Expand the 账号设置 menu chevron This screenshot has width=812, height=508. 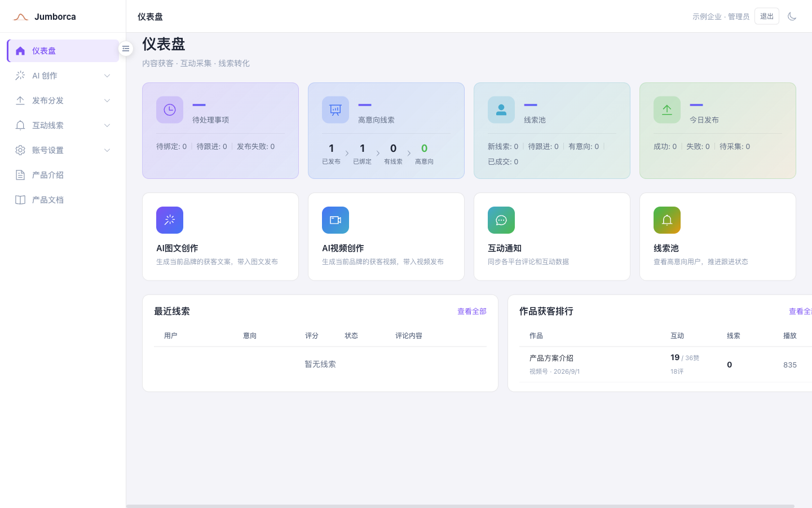(x=107, y=150)
